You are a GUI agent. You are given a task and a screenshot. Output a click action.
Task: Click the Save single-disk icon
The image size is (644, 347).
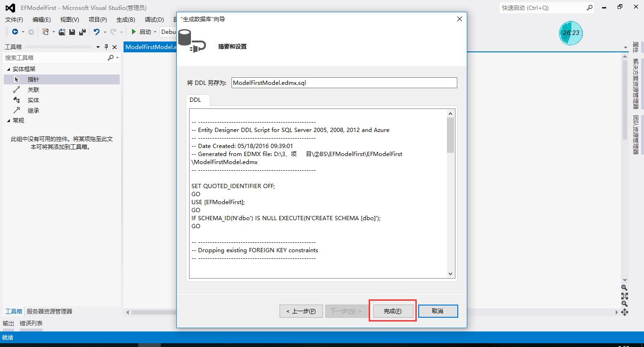tap(72, 32)
